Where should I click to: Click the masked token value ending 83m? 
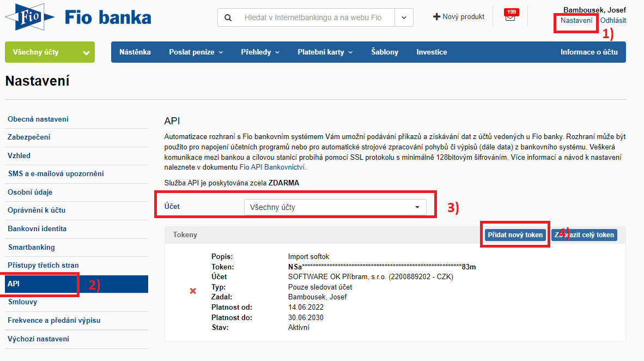[381, 267]
